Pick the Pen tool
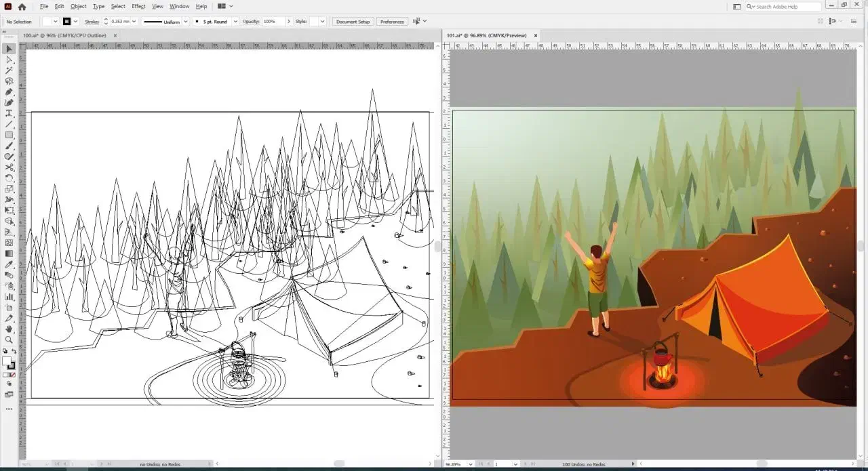The height and width of the screenshot is (471, 868). pos(9,91)
